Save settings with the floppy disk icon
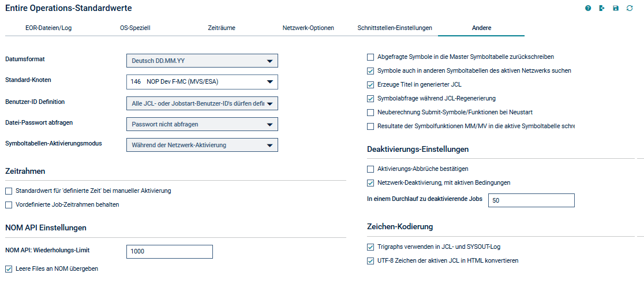The image size is (644, 291). [616, 8]
